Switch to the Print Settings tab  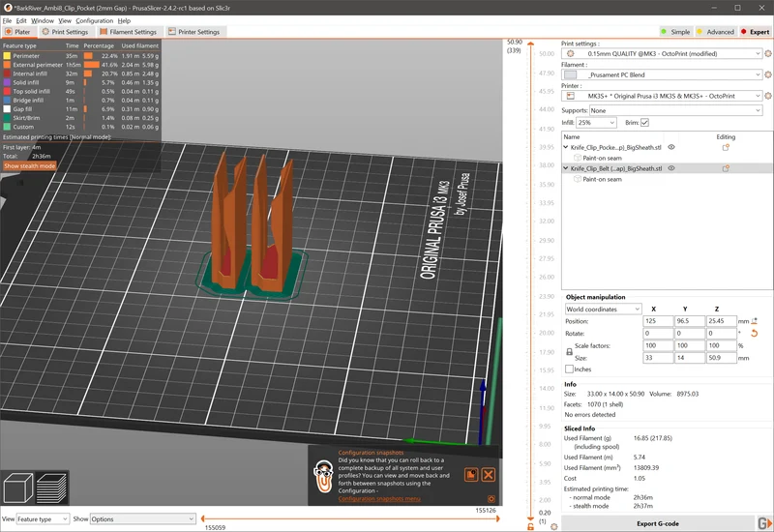(x=65, y=32)
